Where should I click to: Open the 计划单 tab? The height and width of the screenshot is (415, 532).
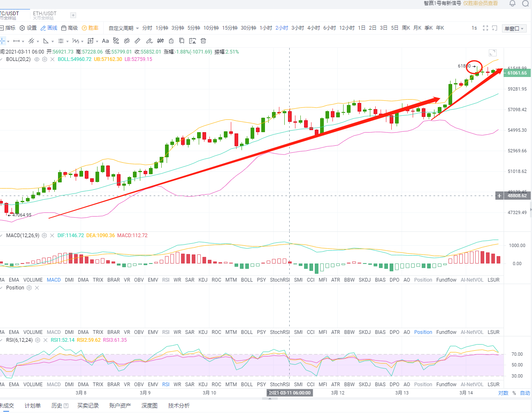(x=33, y=406)
